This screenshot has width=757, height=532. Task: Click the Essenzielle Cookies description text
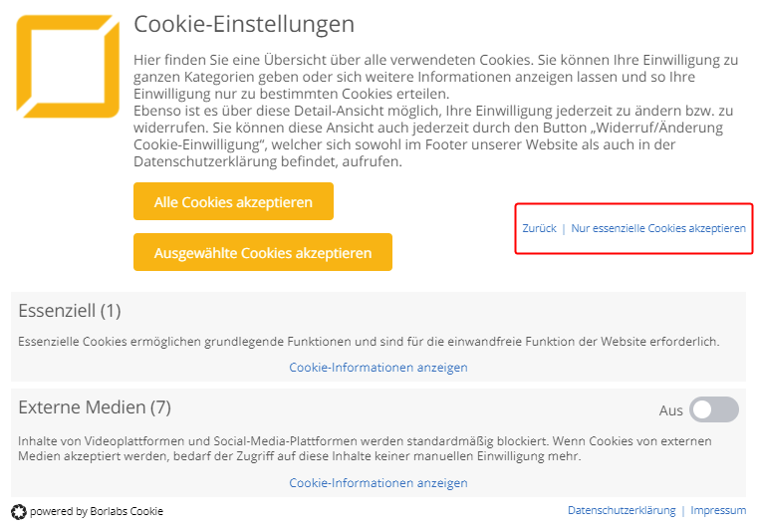(x=369, y=342)
